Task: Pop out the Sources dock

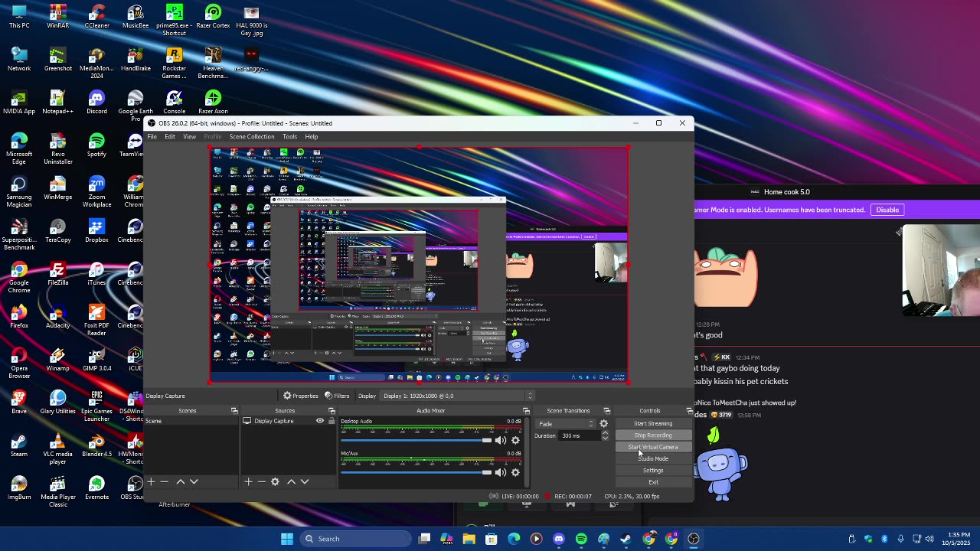Action: 332,411
